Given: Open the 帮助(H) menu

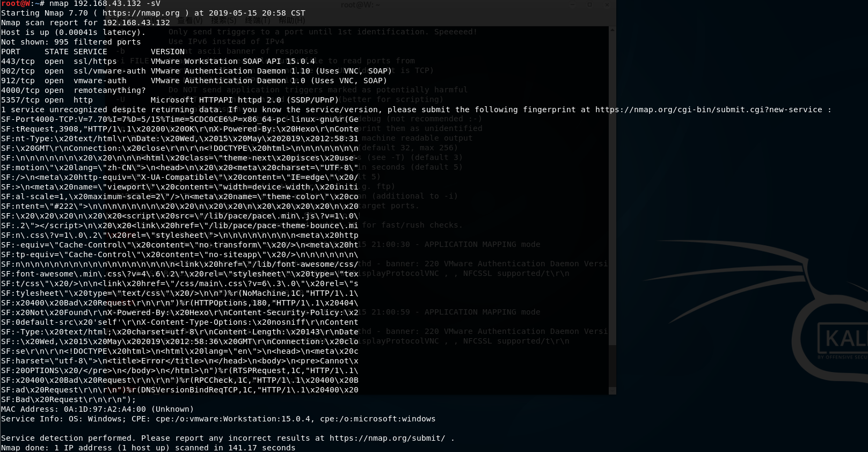Looking at the screenshot, I should (x=291, y=21).
